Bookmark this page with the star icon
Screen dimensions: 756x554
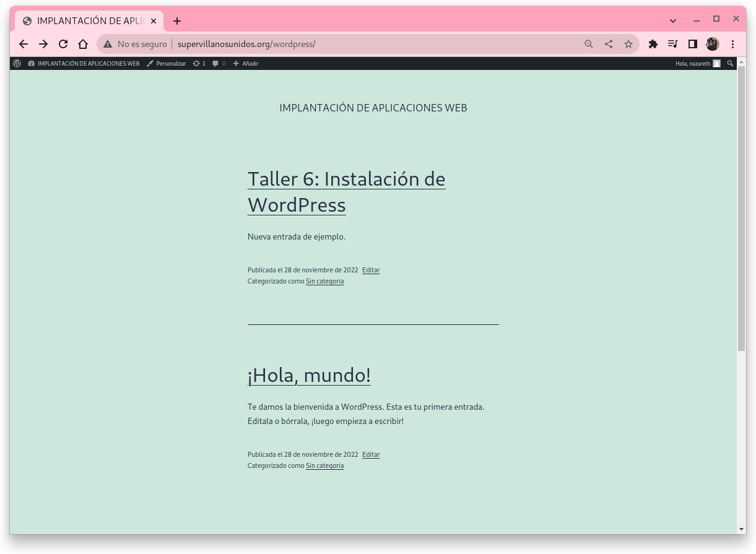tap(628, 44)
